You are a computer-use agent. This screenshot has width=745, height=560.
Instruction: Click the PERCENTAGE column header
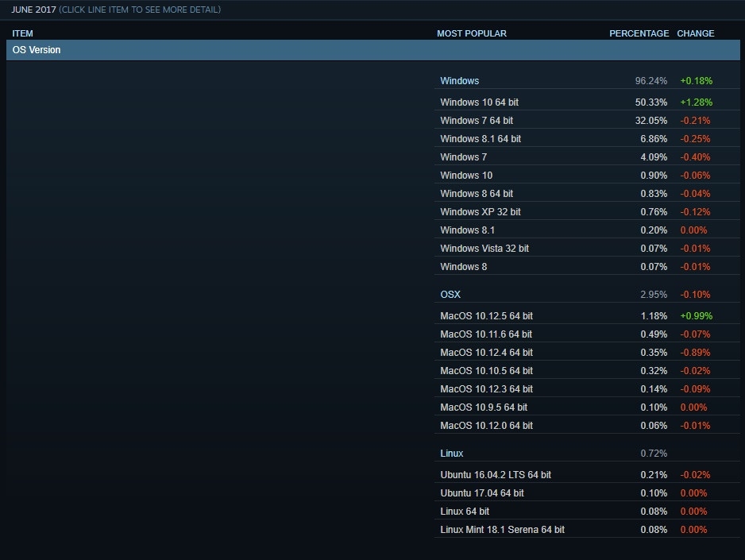[639, 33]
